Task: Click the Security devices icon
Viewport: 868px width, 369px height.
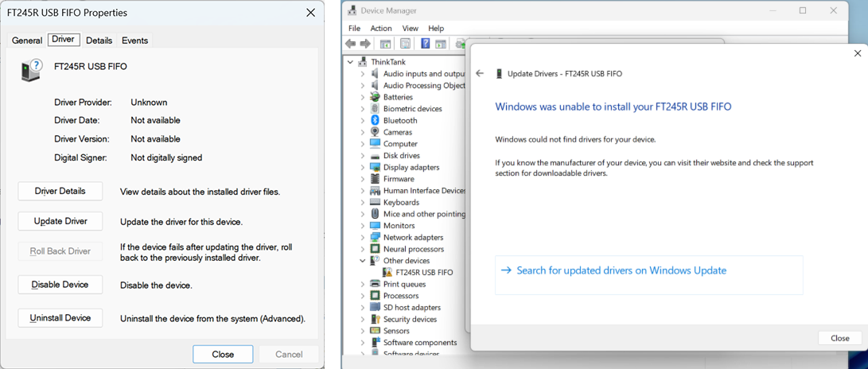Action: pos(375,319)
